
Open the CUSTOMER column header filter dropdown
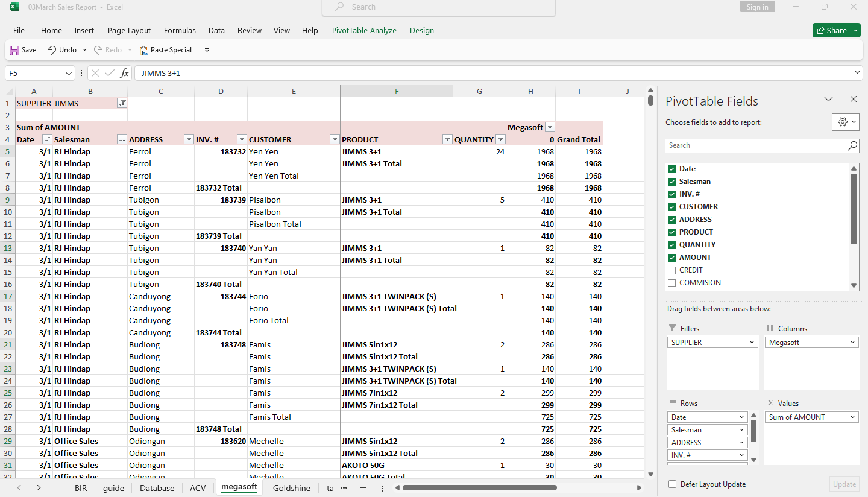click(x=335, y=139)
